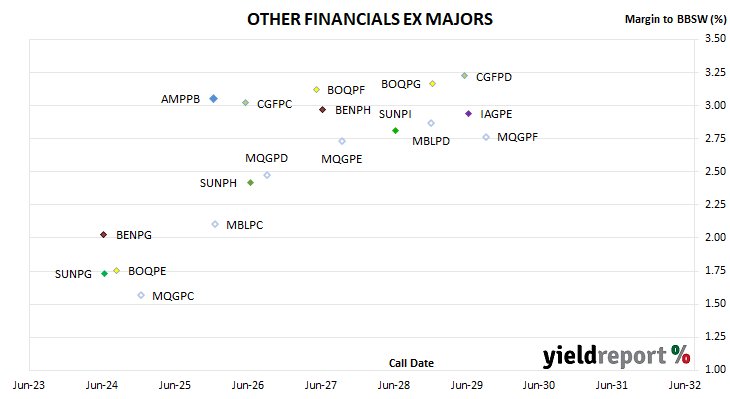Select the MQGPC hollow diamond marker
Viewport: 730px width, 399px height.
[141, 295]
